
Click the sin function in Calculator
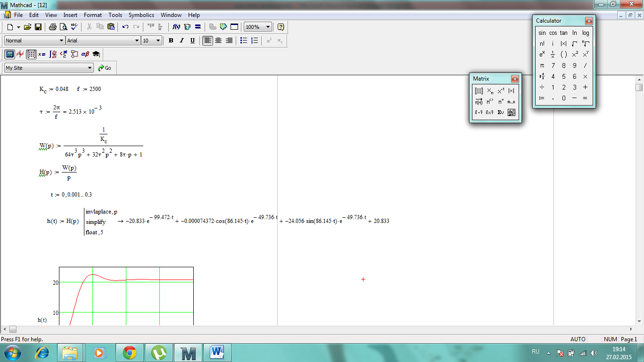542,33
